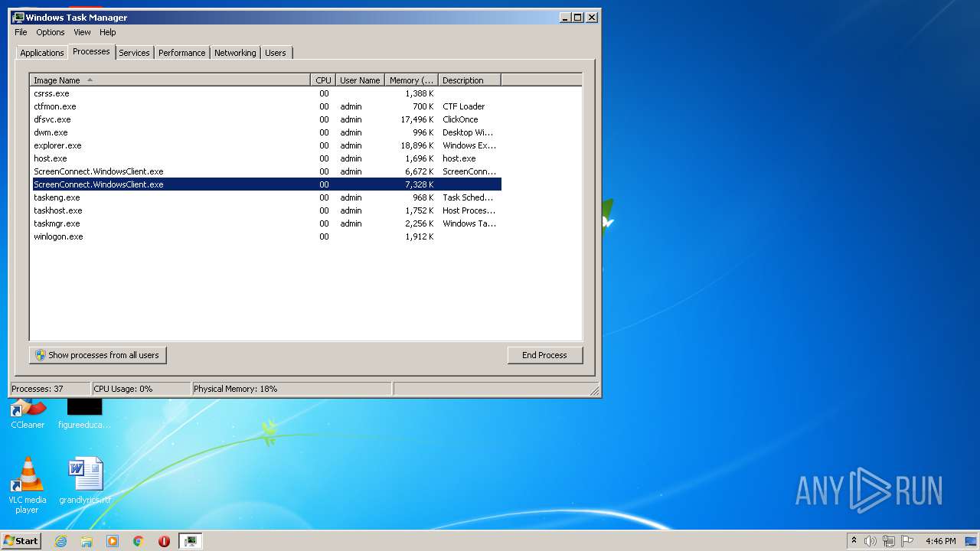Screen dimensions: 980x551
Task: Click Processes: 37 status bar entry
Action: [51, 389]
